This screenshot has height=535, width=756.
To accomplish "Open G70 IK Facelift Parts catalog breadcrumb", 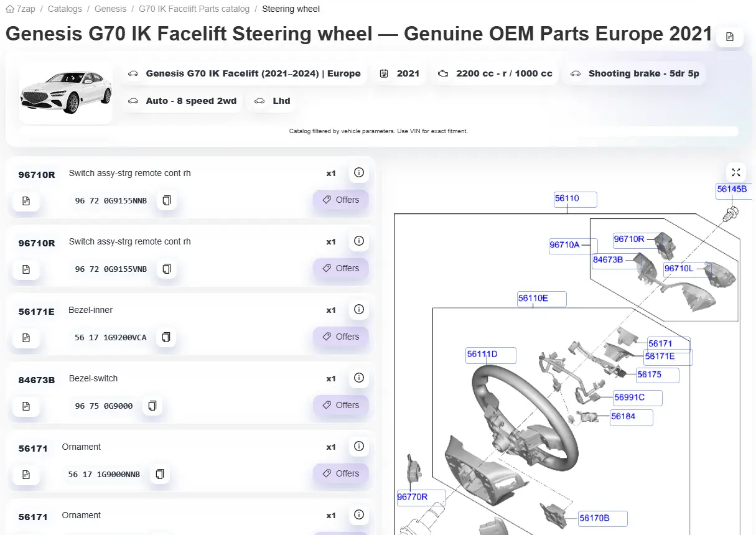I will (194, 9).
